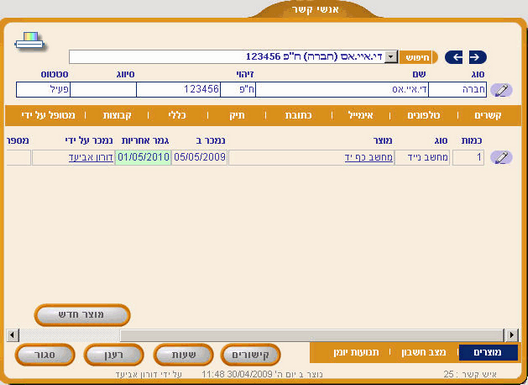Open the מטופל על ידי tab

click(48, 116)
